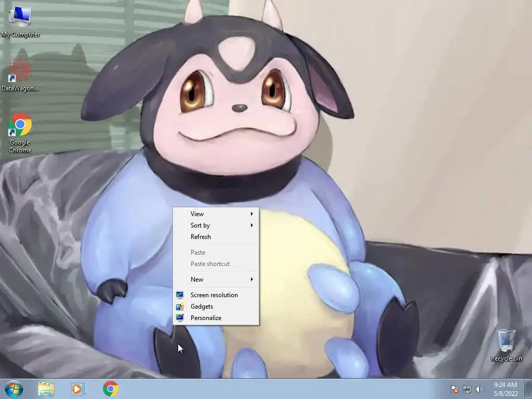Choose Refresh in the context menu
The width and height of the screenshot is (532, 399).
[x=216, y=237]
